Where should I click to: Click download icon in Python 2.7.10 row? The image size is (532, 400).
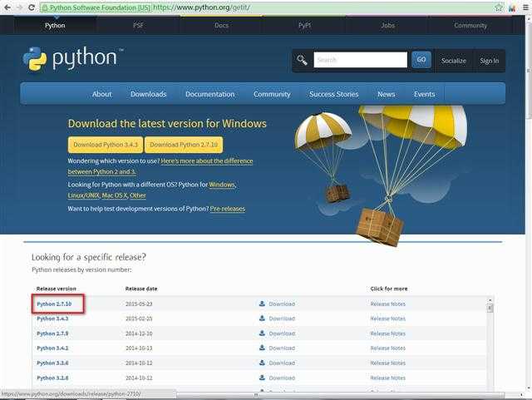pos(262,304)
